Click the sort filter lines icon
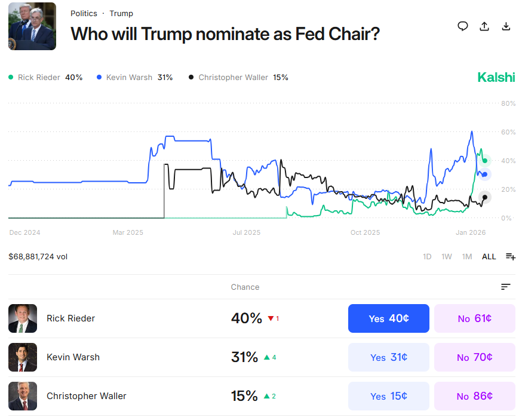Image resolution: width=522 pixels, height=420 pixels. (506, 287)
